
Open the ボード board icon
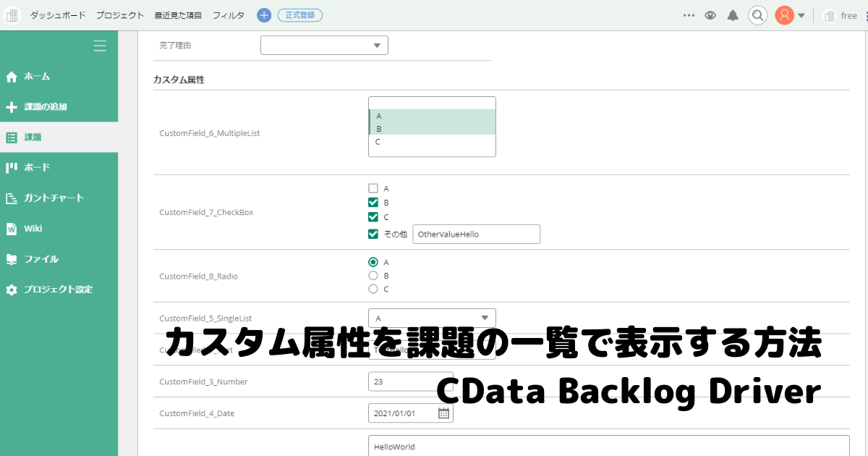[11, 167]
